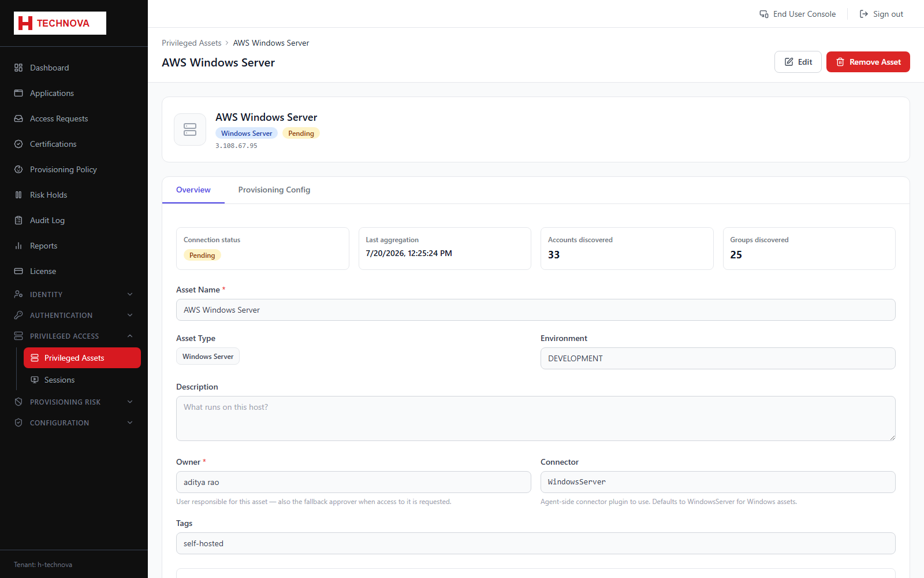Click the Asset Name input field
The image size is (924, 578).
536,310
